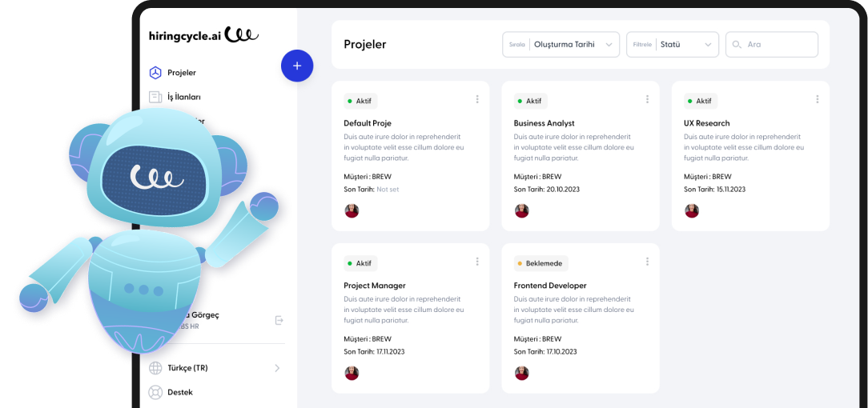The width and height of the screenshot is (868, 408).
Task: Click the blue plus add button
Action: coord(297,66)
